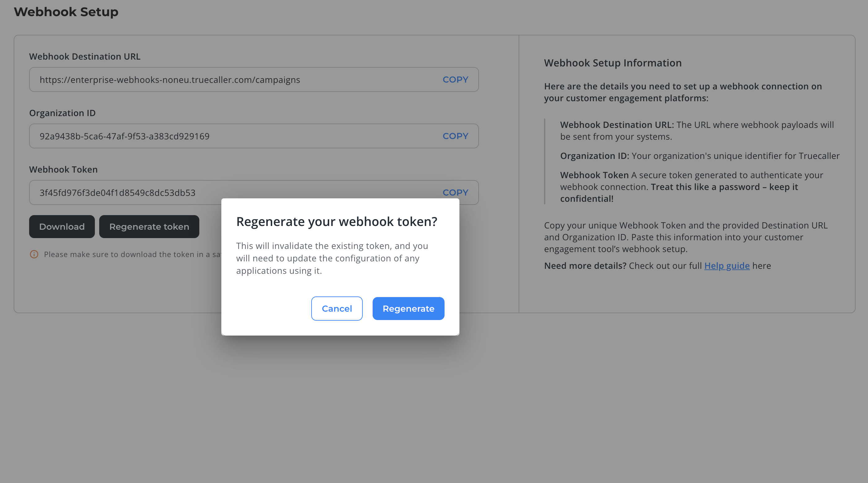Click inside the Webhook Token field
The width and height of the screenshot is (868, 483).
tap(117, 192)
